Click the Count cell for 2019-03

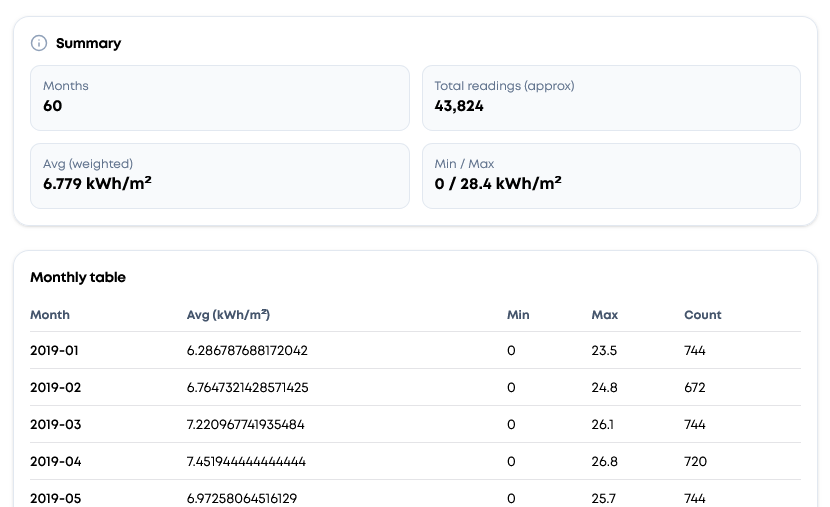(694, 424)
